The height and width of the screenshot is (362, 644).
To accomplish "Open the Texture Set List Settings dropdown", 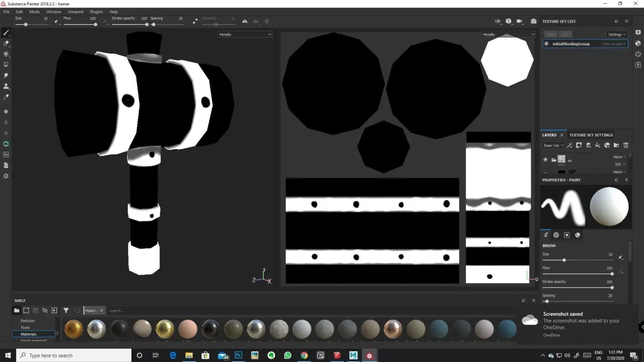I will [x=617, y=34].
